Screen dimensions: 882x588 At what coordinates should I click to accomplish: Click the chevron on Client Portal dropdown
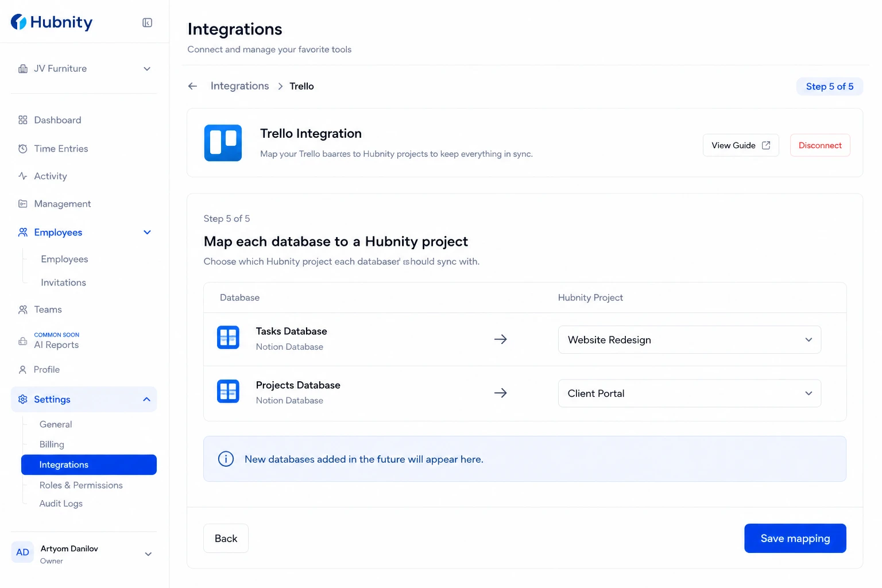point(808,393)
